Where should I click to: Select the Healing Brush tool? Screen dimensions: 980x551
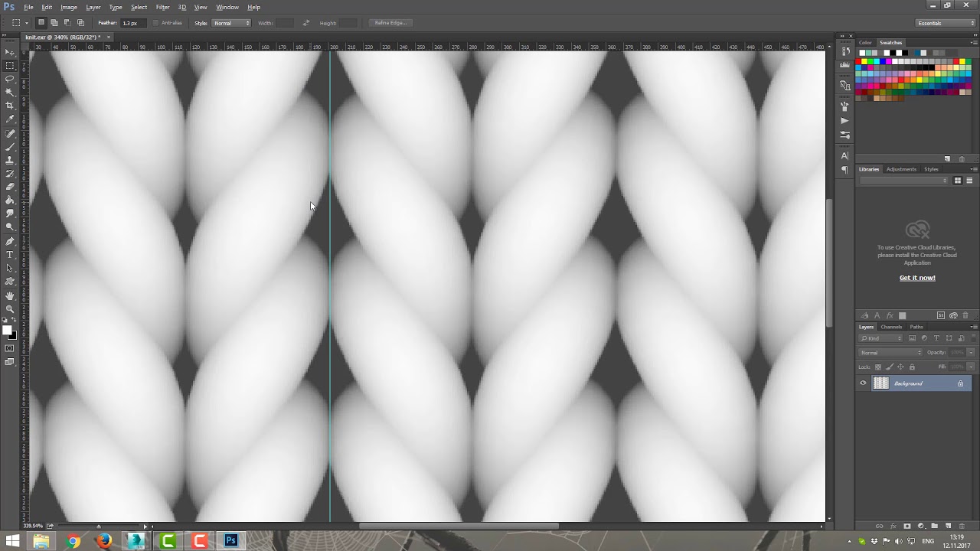point(10,133)
